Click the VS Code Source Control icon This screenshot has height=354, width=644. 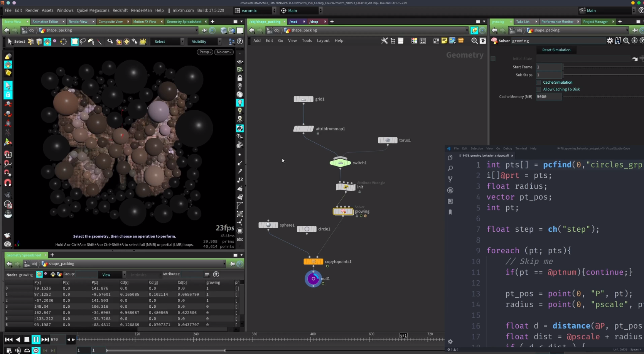[450, 179]
